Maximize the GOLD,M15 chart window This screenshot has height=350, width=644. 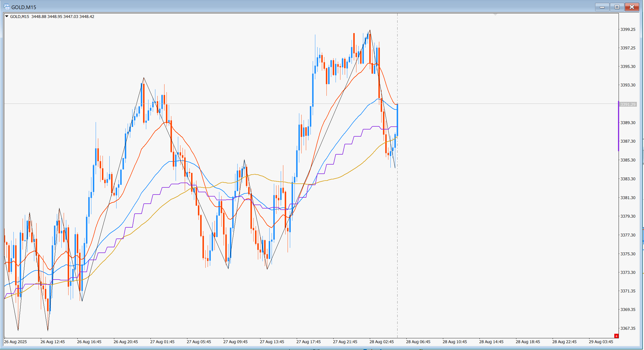(x=617, y=7)
